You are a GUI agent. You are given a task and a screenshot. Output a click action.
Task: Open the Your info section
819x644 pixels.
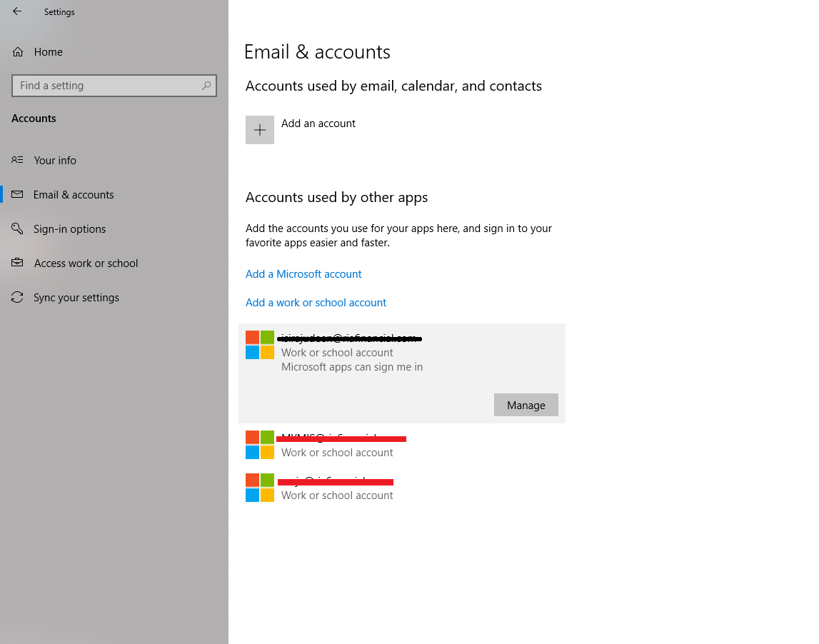pyautogui.click(x=55, y=161)
